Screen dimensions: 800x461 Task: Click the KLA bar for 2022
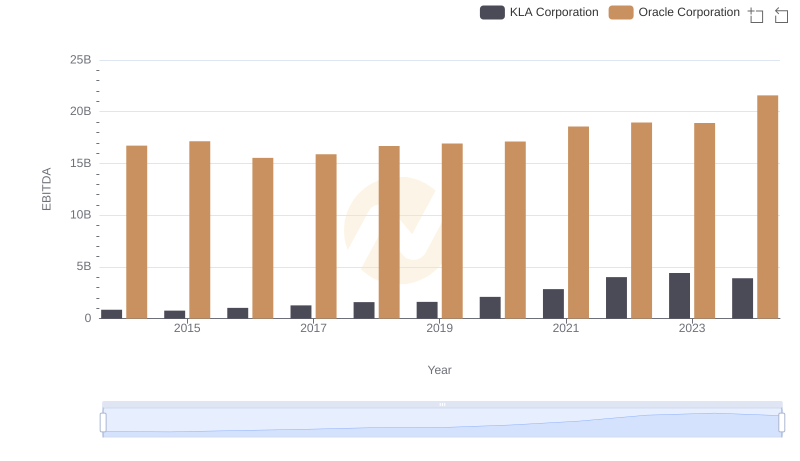tap(616, 298)
